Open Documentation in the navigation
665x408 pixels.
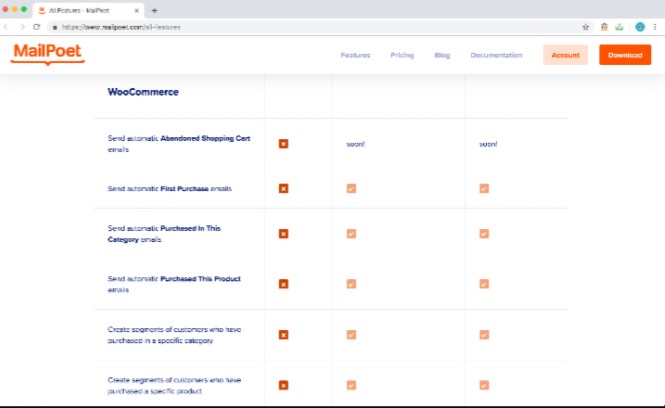pos(496,55)
